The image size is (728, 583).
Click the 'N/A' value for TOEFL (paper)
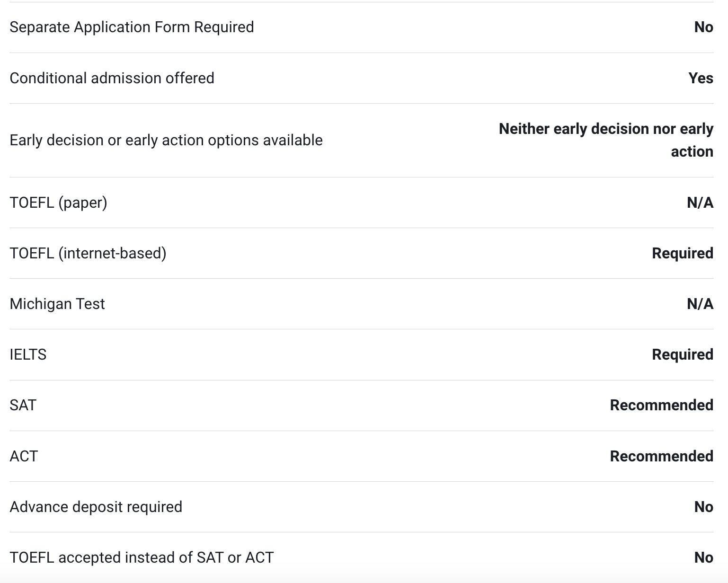(700, 203)
